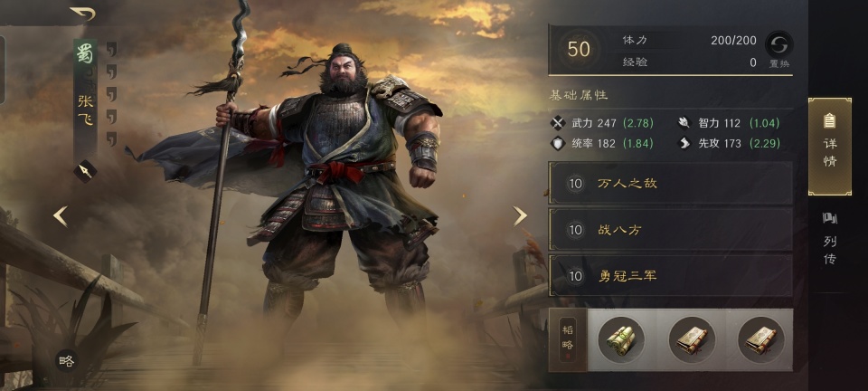Switch to the 列传 tab

click(830, 238)
